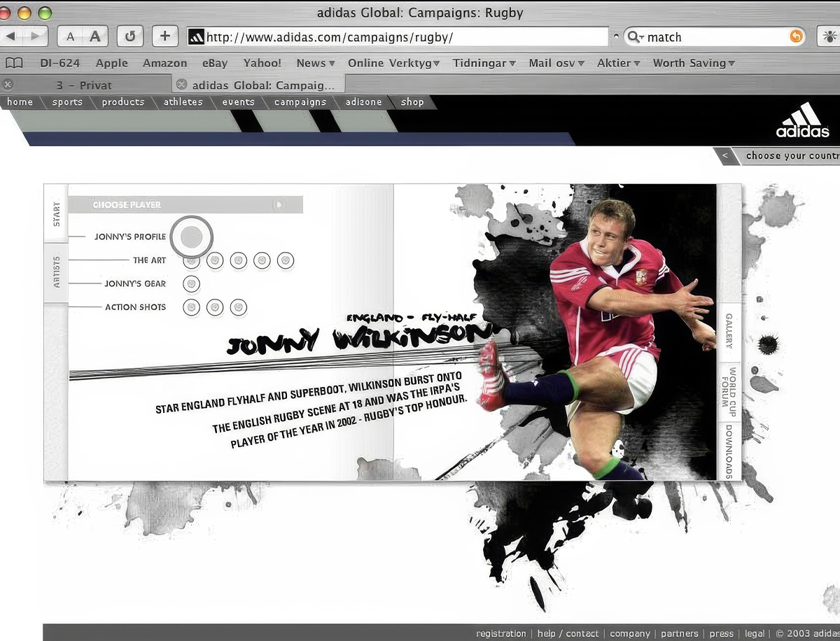Open the Start side tab
The image size is (840, 641).
(57, 214)
